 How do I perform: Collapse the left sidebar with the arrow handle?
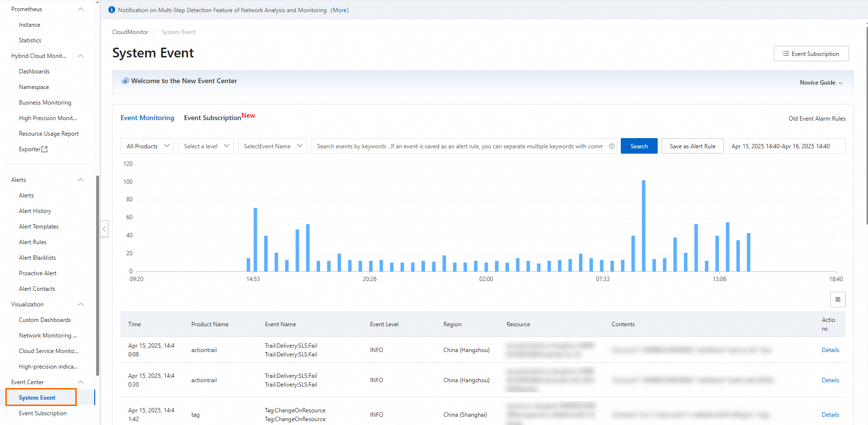click(104, 229)
